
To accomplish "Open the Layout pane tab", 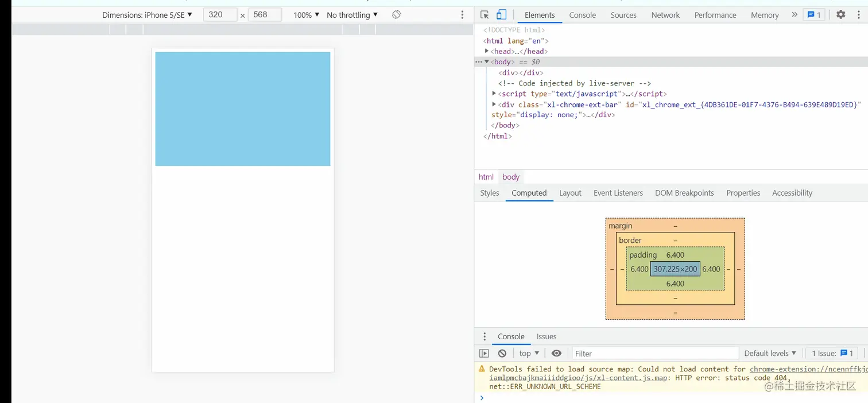I will [570, 193].
